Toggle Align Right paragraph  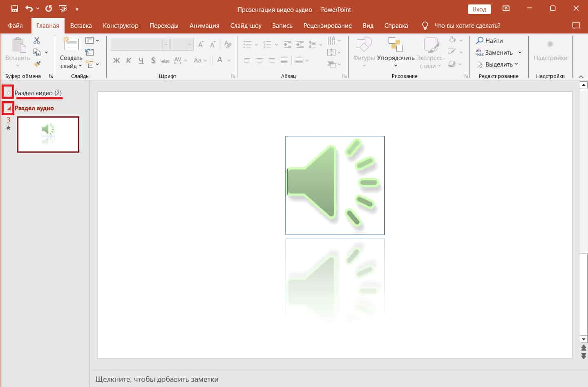pyautogui.click(x=272, y=60)
